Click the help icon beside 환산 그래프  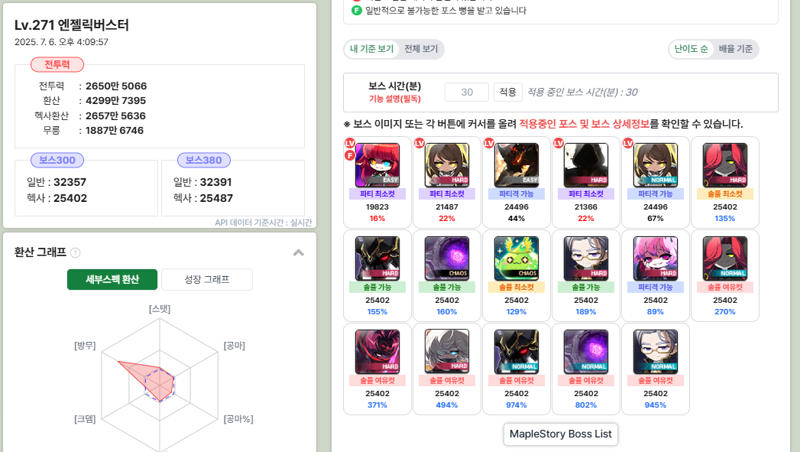tap(76, 253)
